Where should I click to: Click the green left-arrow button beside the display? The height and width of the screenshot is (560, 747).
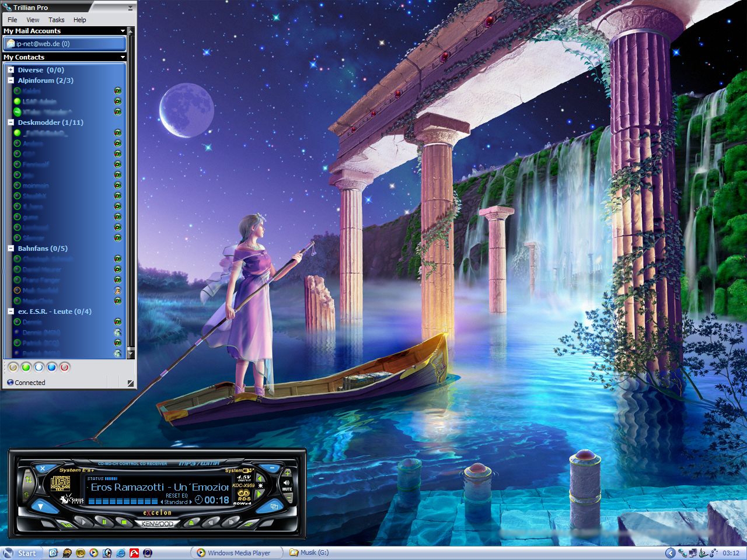point(260,479)
